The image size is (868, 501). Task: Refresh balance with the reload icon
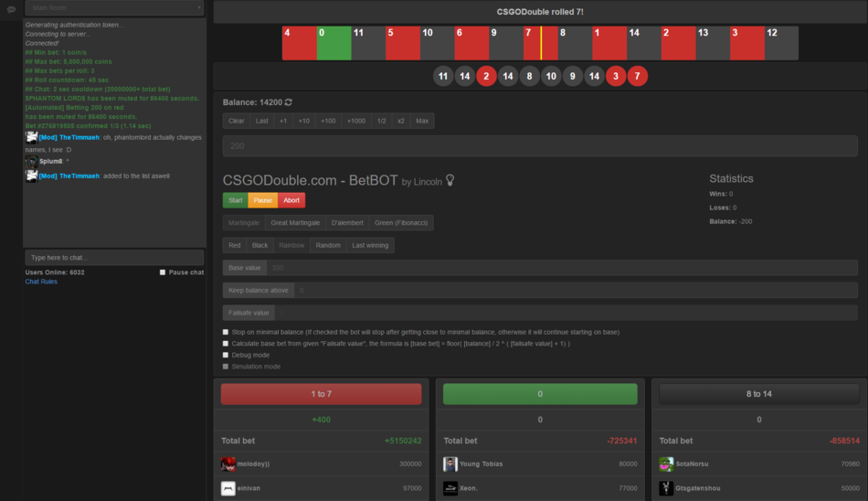[x=289, y=102]
